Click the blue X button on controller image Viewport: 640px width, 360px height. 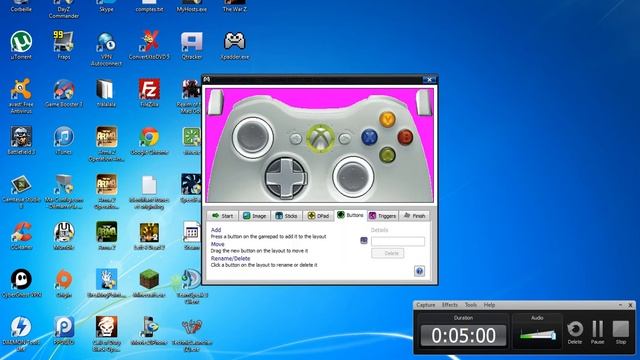[369, 137]
